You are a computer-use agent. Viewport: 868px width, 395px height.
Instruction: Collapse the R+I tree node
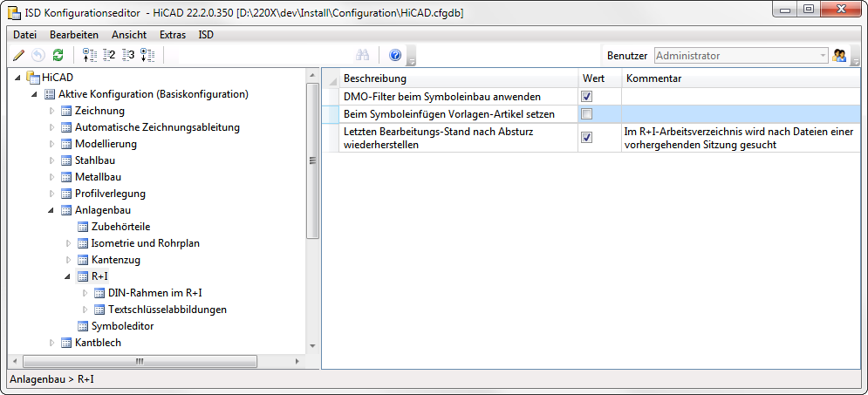click(x=68, y=277)
